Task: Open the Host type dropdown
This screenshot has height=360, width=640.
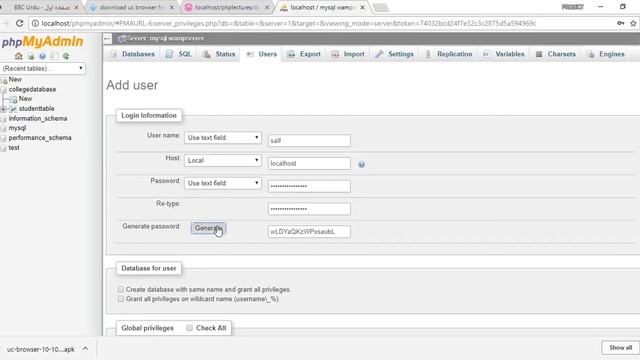Action: (x=222, y=160)
